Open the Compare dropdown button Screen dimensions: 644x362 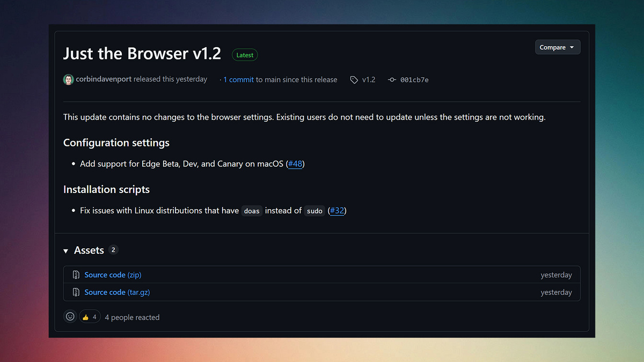(x=558, y=47)
